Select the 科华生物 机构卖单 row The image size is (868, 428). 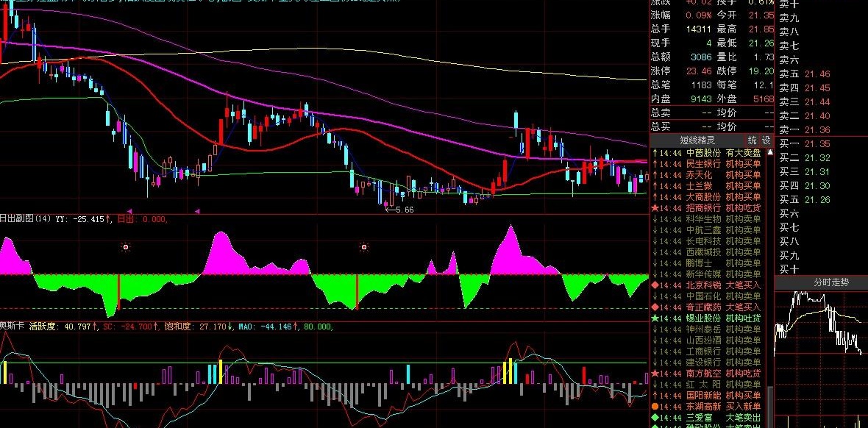pos(708,218)
